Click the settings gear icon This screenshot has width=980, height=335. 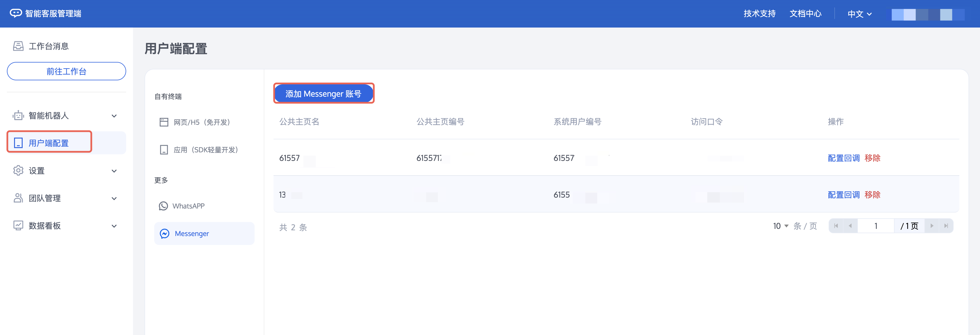[18, 171]
